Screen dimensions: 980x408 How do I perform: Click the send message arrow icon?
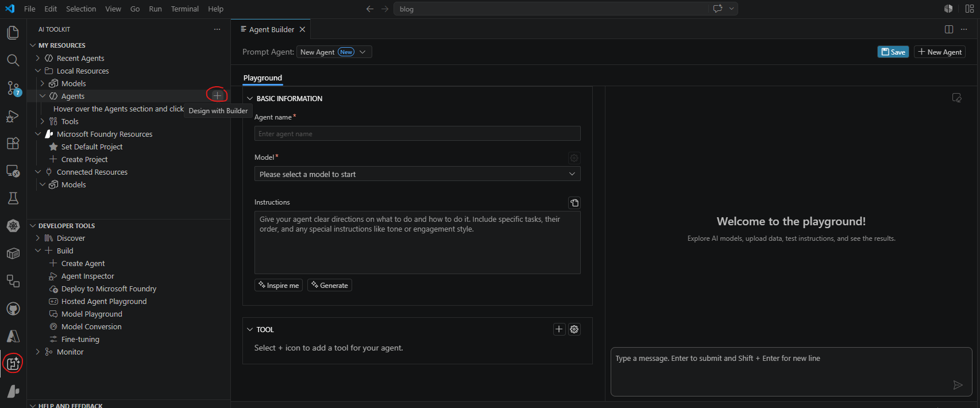(958, 385)
